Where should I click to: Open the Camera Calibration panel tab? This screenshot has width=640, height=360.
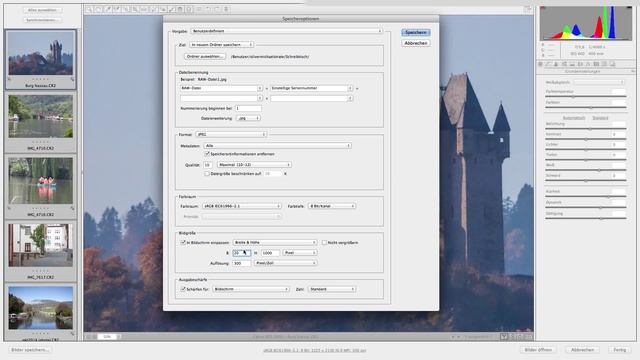596,64
